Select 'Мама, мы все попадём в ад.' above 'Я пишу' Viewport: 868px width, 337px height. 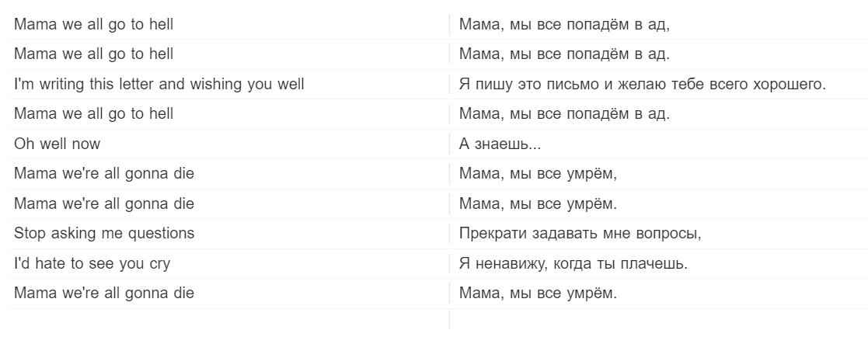pos(564,54)
